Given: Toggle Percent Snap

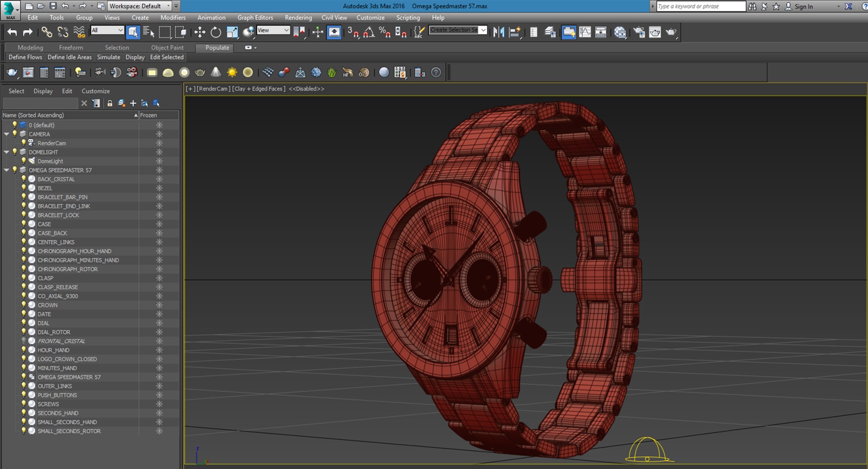Looking at the screenshot, I should pos(385,32).
